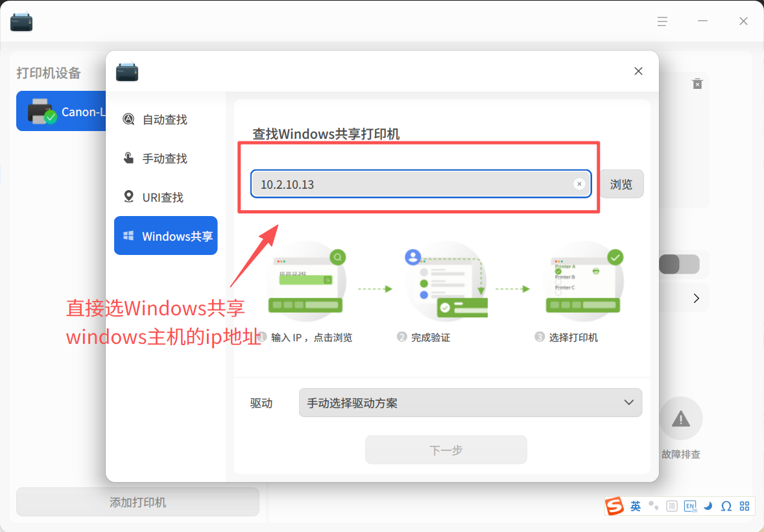
Task: Switch the 英 language mode on the input bar
Action: tap(636, 506)
